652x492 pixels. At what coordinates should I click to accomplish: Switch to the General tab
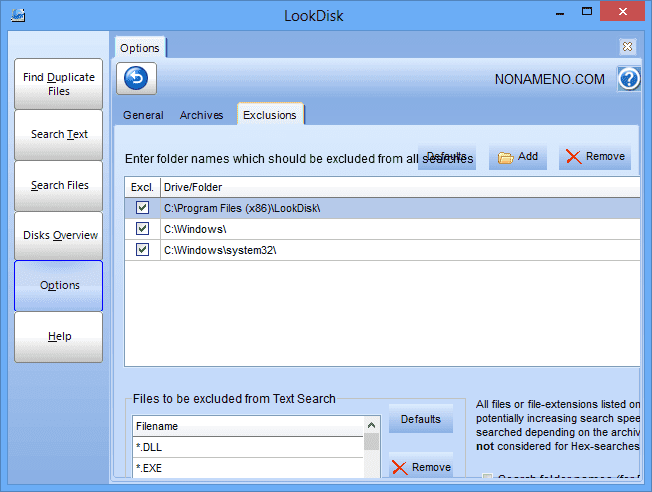tap(143, 115)
